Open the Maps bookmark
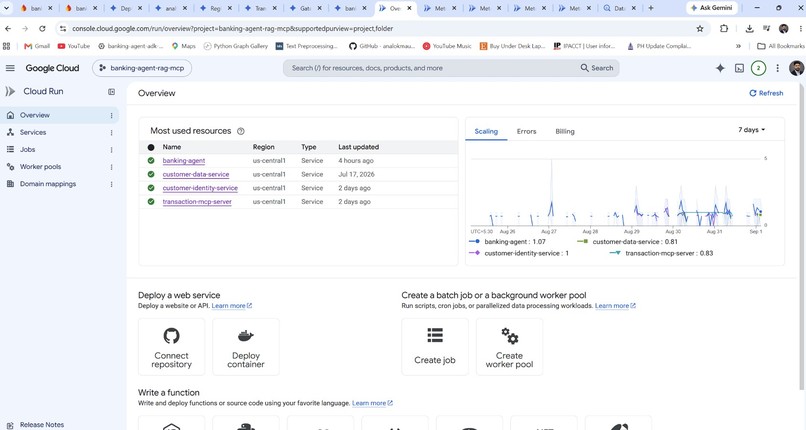Viewport: 806px width, 430px height. [x=184, y=46]
